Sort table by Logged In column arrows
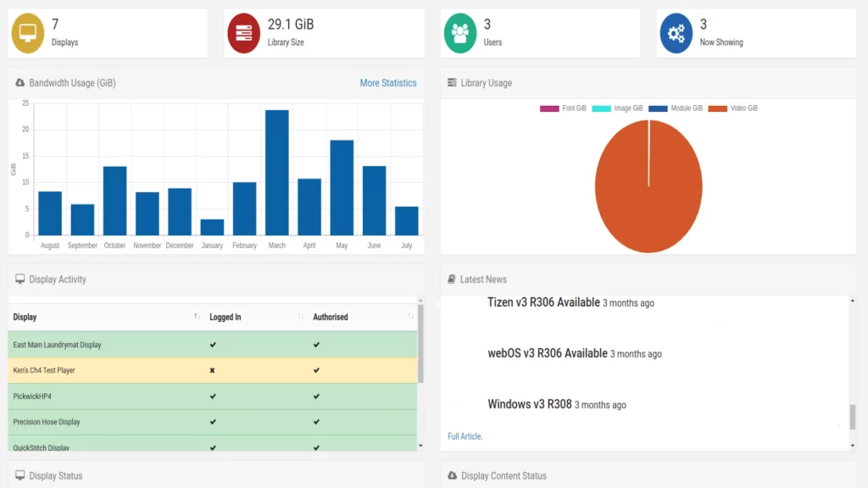Screen dimensions: 868x488 tap(301, 317)
